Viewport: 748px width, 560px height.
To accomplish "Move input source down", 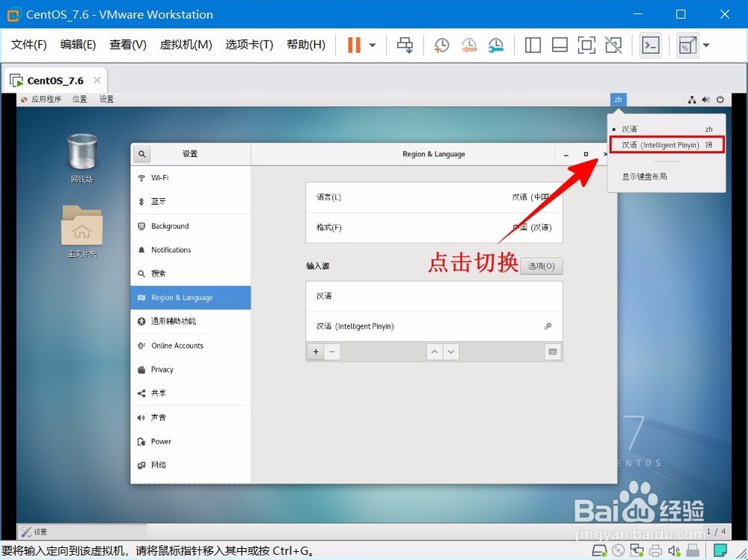I will (x=451, y=352).
